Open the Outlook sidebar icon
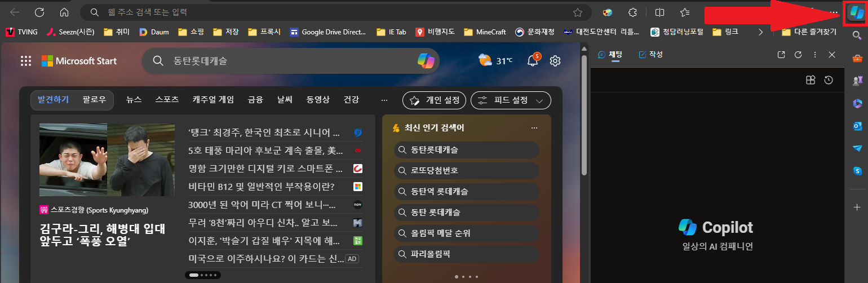 [857, 126]
